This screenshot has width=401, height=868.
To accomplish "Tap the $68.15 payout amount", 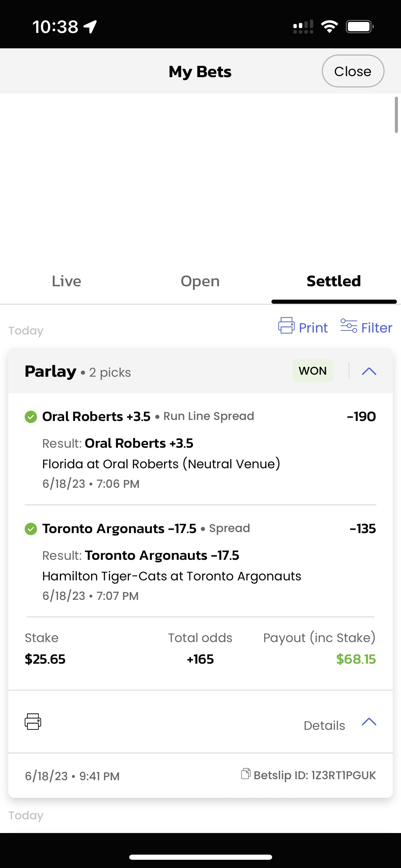I will (356, 659).
